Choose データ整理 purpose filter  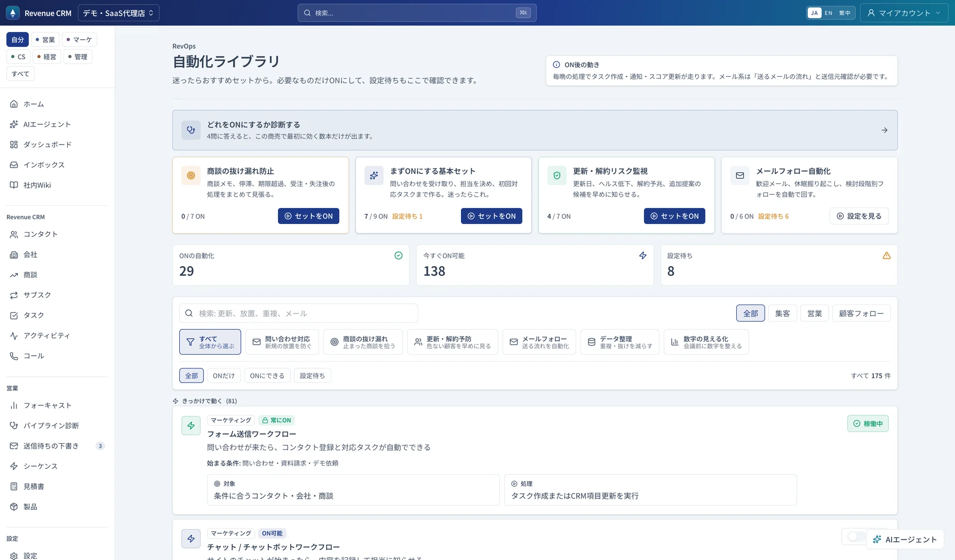click(619, 342)
